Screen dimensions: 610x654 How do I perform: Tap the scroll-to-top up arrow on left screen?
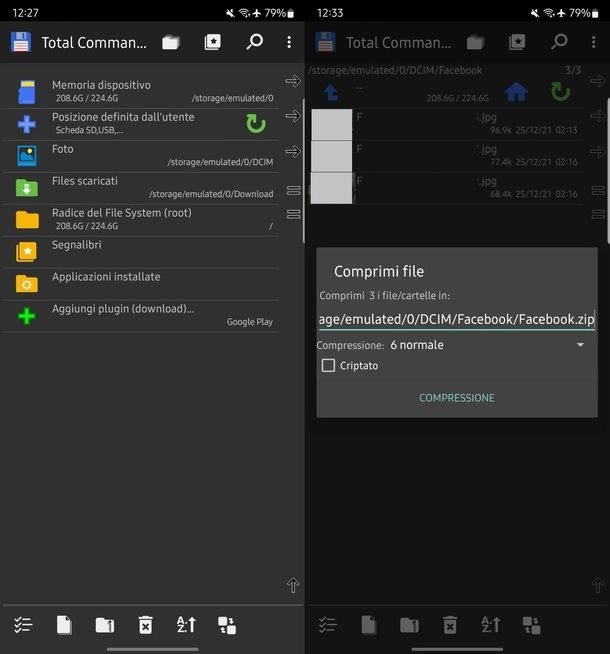click(293, 585)
